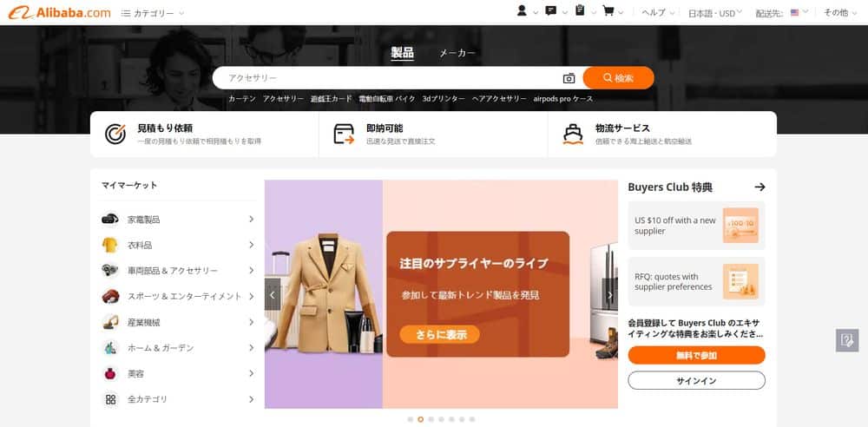Click the user account profile icon

tap(522, 11)
